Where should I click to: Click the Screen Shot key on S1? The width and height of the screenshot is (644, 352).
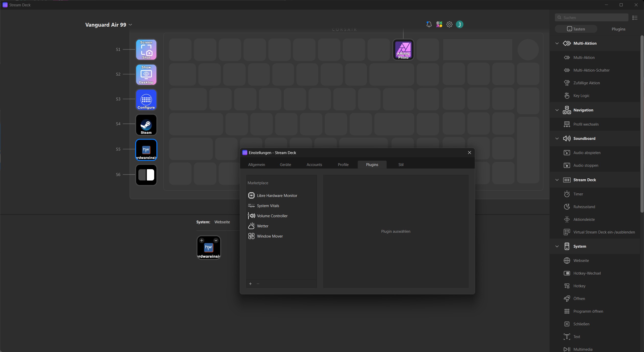coord(146,50)
